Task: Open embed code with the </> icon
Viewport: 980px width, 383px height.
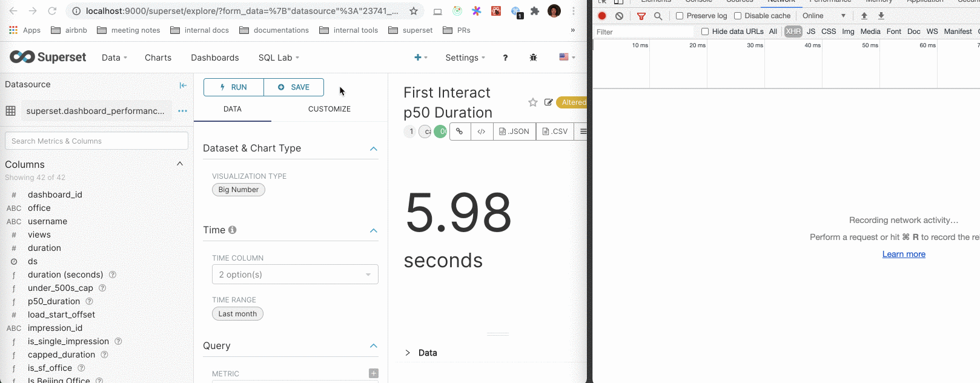Action: click(x=482, y=131)
